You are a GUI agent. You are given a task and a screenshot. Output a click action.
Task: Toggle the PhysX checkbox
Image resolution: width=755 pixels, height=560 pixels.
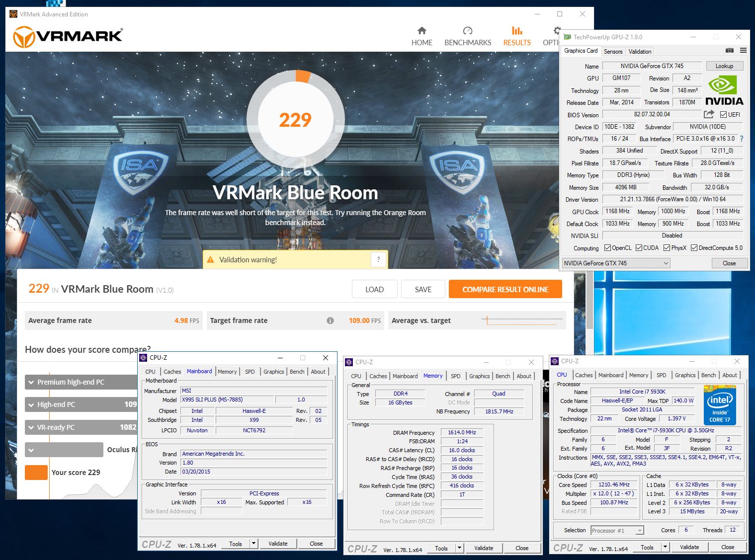click(x=667, y=248)
